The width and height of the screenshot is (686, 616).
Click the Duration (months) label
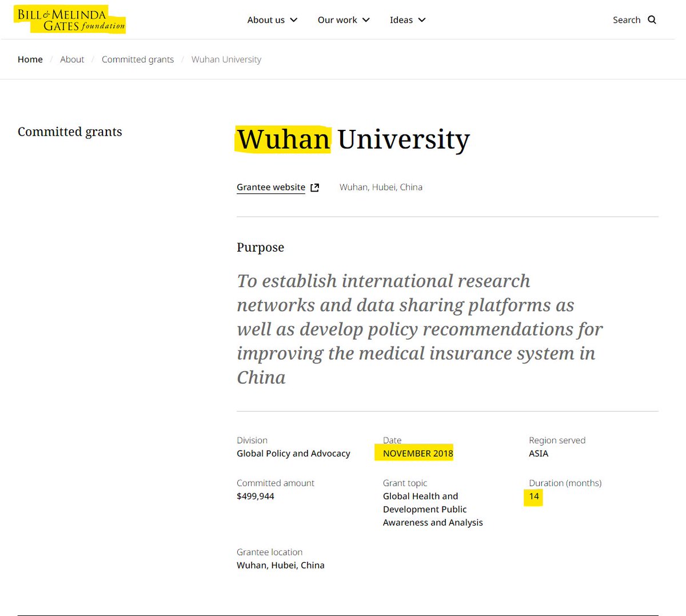click(565, 483)
